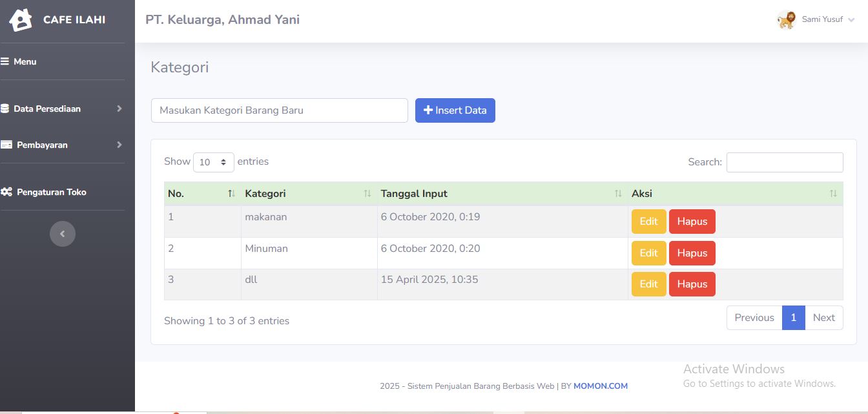Open the Show entries count dropdown
The width and height of the screenshot is (868, 414).
tap(214, 162)
